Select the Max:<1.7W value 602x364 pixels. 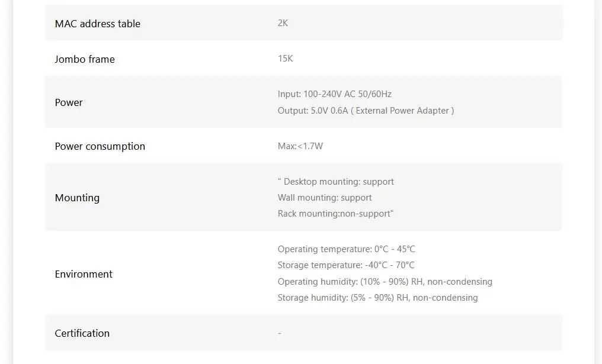coord(300,146)
